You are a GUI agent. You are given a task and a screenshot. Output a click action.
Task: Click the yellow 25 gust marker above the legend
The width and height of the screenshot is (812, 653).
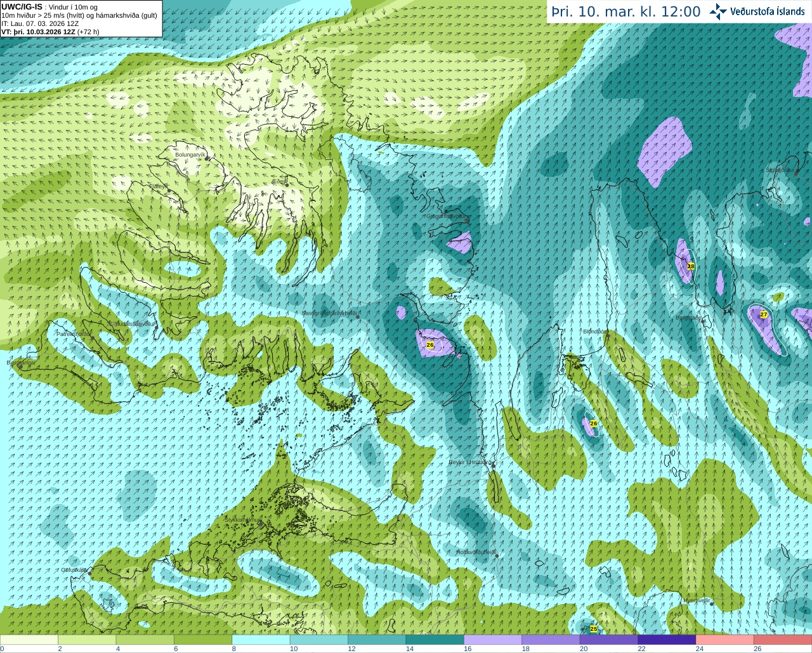[x=594, y=629]
